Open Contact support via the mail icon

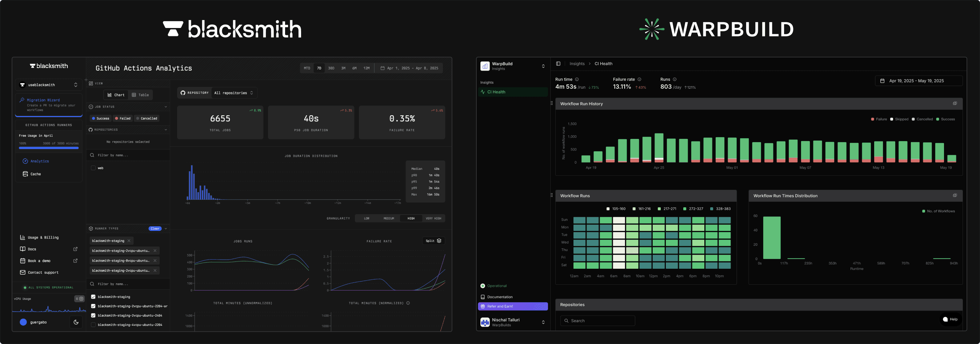pos(23,272)
